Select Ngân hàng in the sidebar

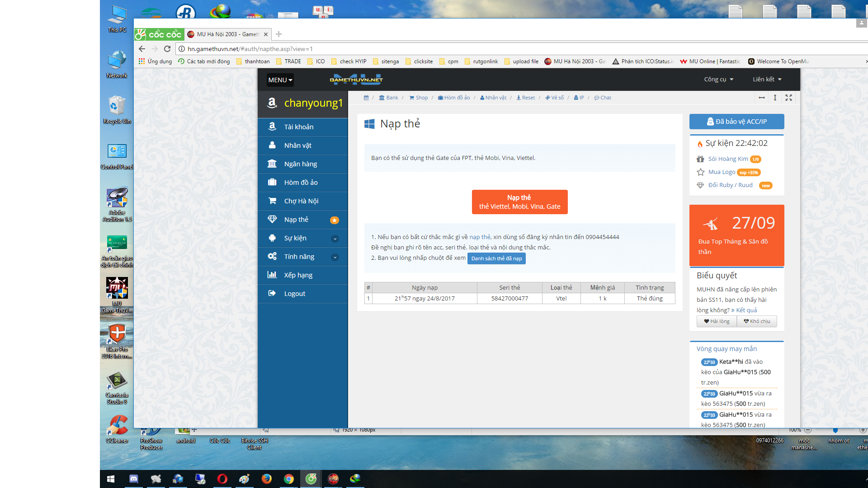(x=301, y=164)
